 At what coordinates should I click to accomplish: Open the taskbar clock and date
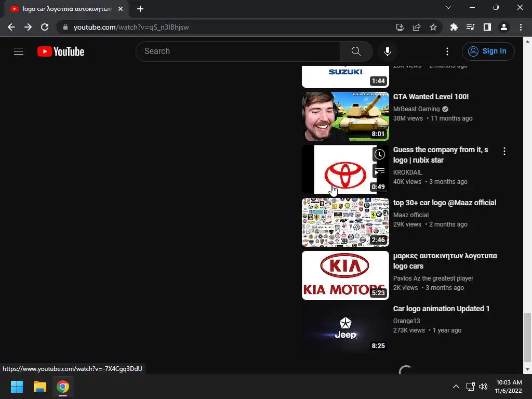point(509,387)
